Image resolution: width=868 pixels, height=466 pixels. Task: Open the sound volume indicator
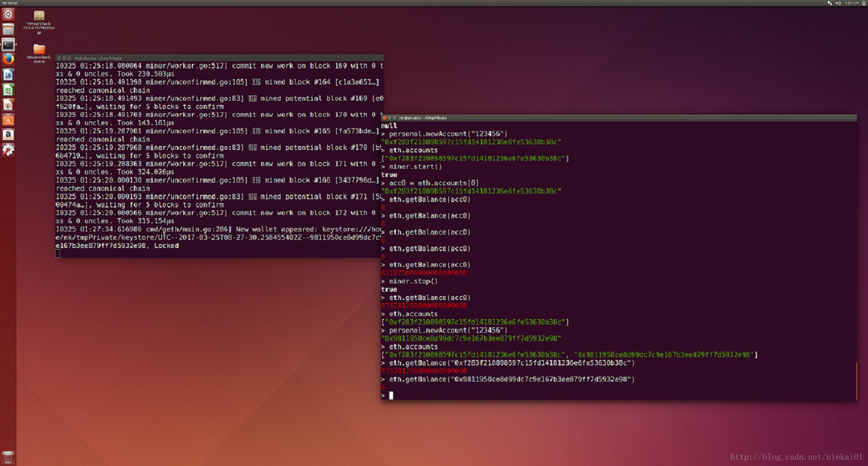[x=838, y=3]
